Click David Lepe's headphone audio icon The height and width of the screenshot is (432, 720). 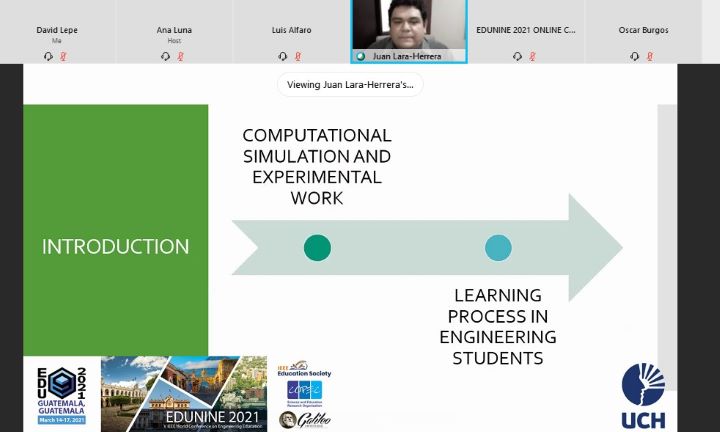click(48, 57)
